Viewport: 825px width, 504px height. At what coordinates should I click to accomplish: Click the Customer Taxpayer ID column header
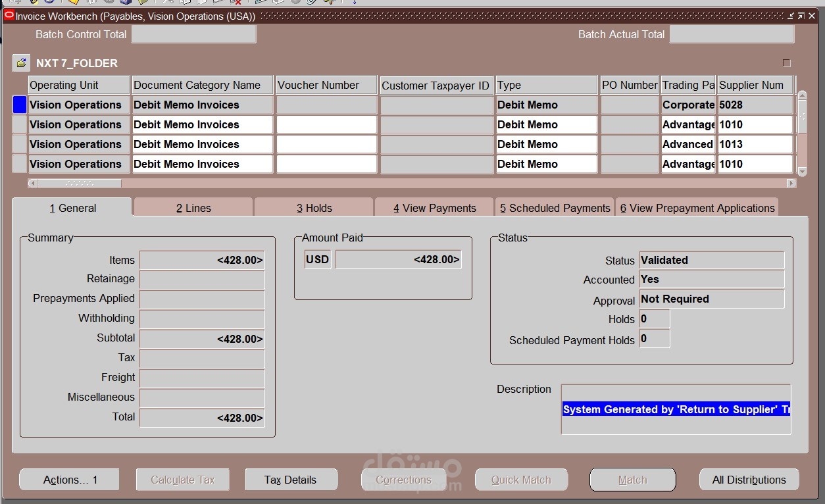tap(437, 86)
